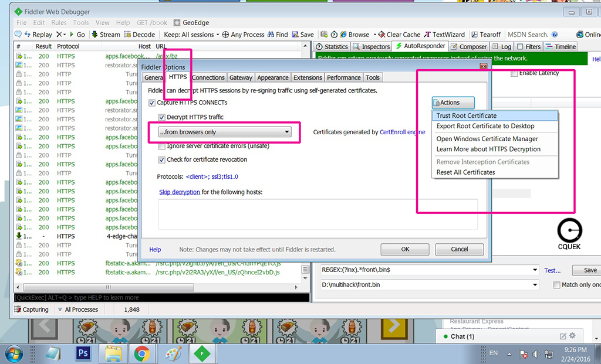Click the Capturing status indicator
601x364 pixels.
click(32, 309)
